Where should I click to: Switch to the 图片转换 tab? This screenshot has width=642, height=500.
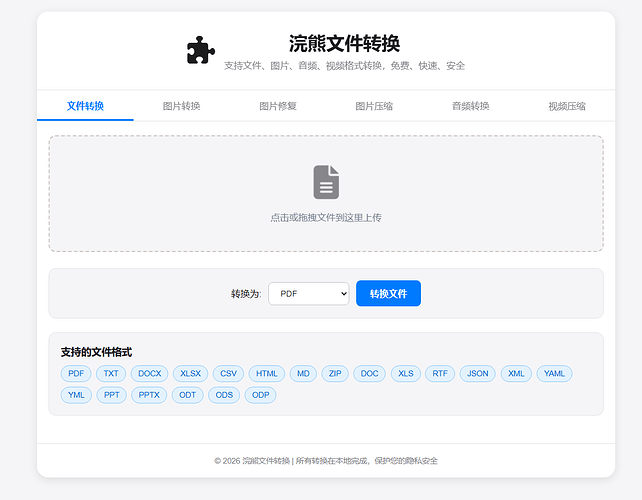[181, 106]
